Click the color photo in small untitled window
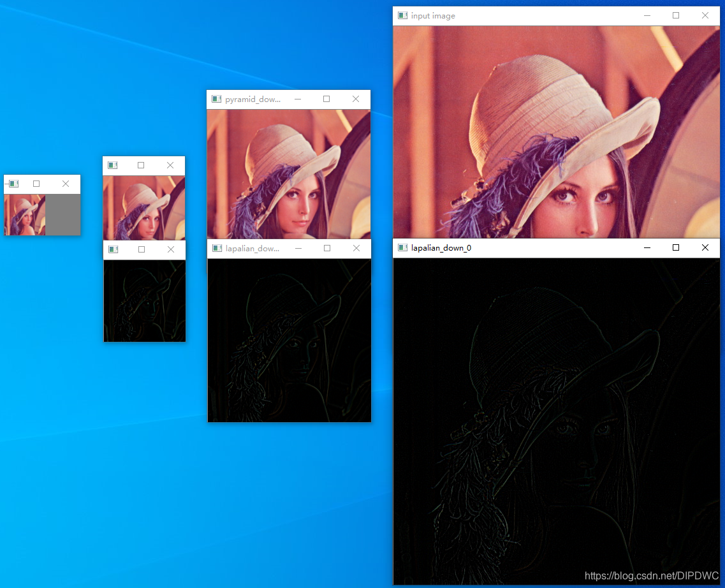Viewport: 725px width, 588px height. coord(144,207)
